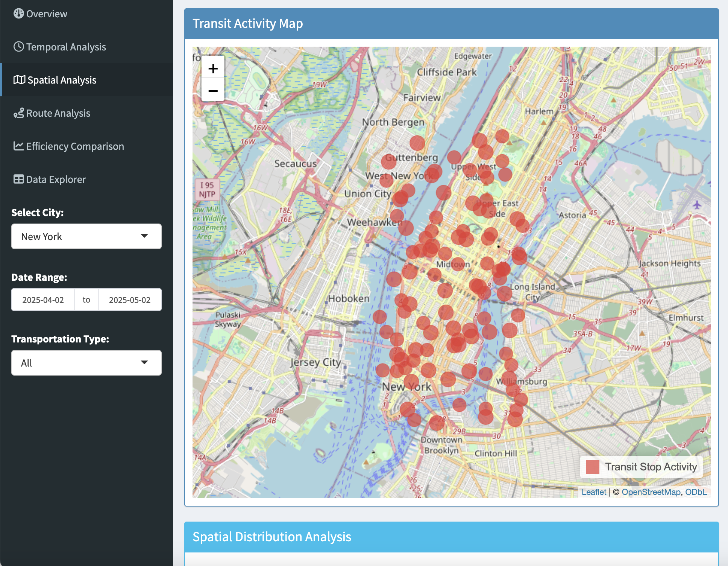Click the Efficiency Comparison chart icon
The image size is (728, 566).
pos(18,146)
